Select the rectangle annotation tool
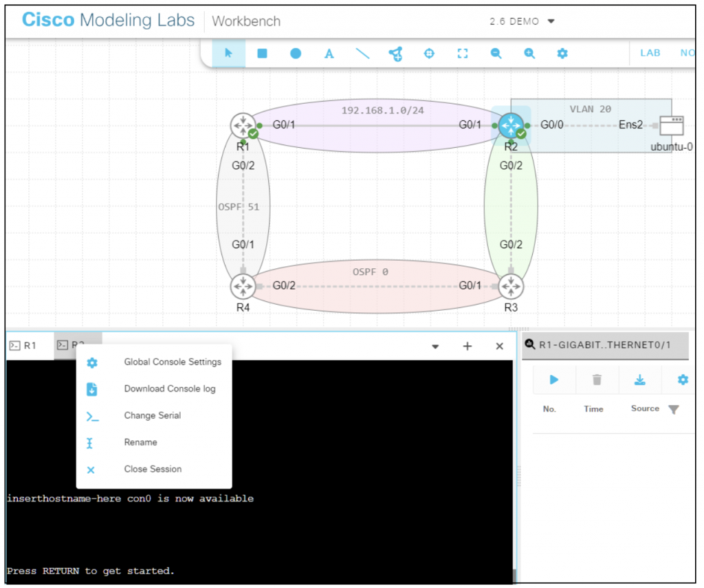Screen dimensions: 704x588 (261, 54)
